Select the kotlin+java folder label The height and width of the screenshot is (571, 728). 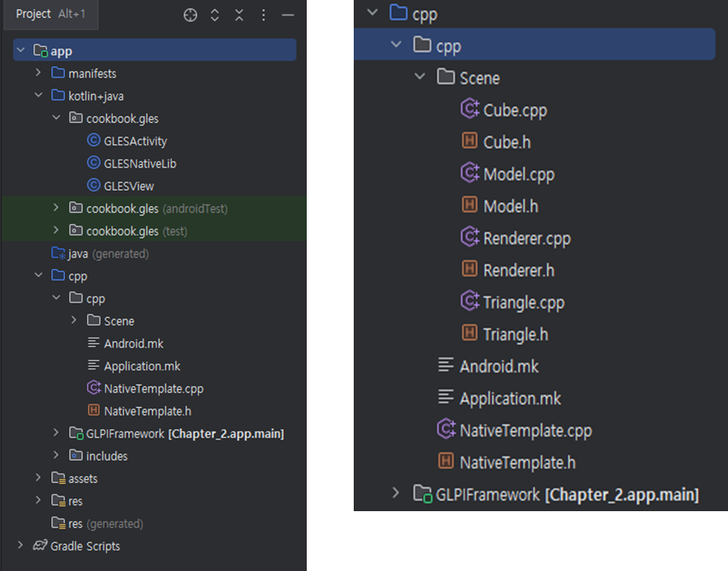96,97
